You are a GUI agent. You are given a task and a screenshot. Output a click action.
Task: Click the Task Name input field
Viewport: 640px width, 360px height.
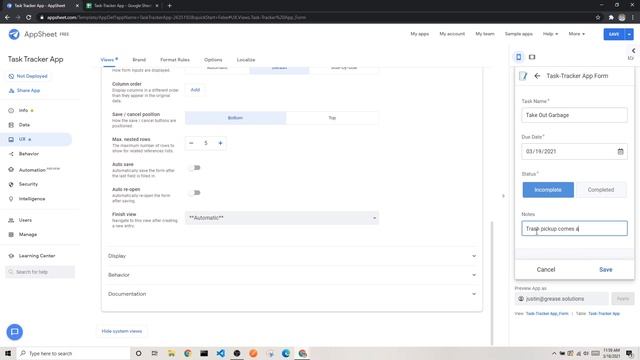tap(574, 115)
